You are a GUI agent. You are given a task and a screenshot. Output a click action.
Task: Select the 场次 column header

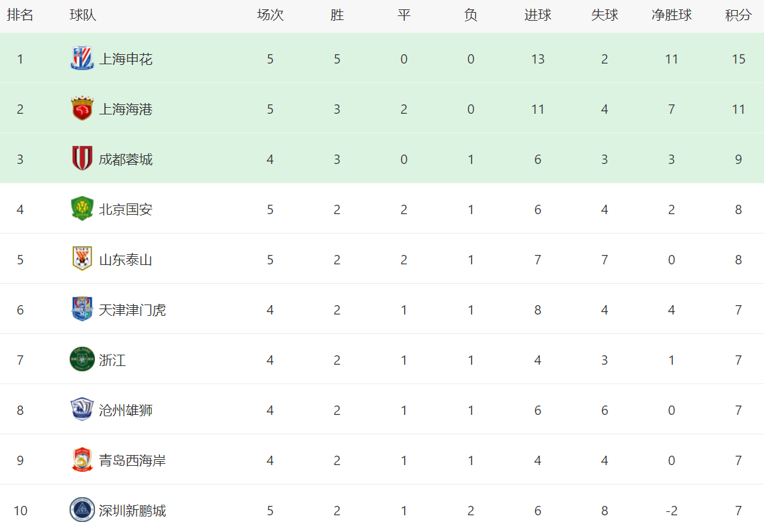point(270,15)
